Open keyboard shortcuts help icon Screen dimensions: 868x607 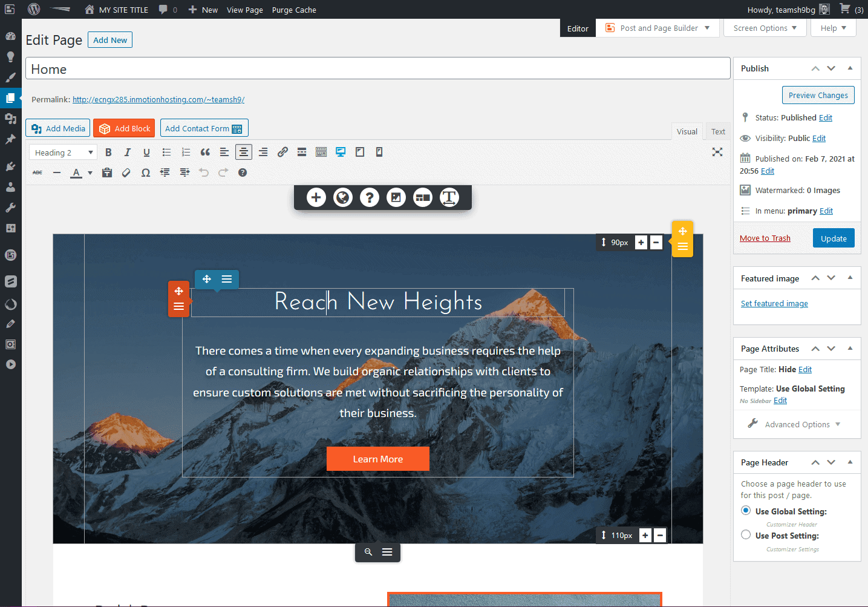click(x=243, y=172)
